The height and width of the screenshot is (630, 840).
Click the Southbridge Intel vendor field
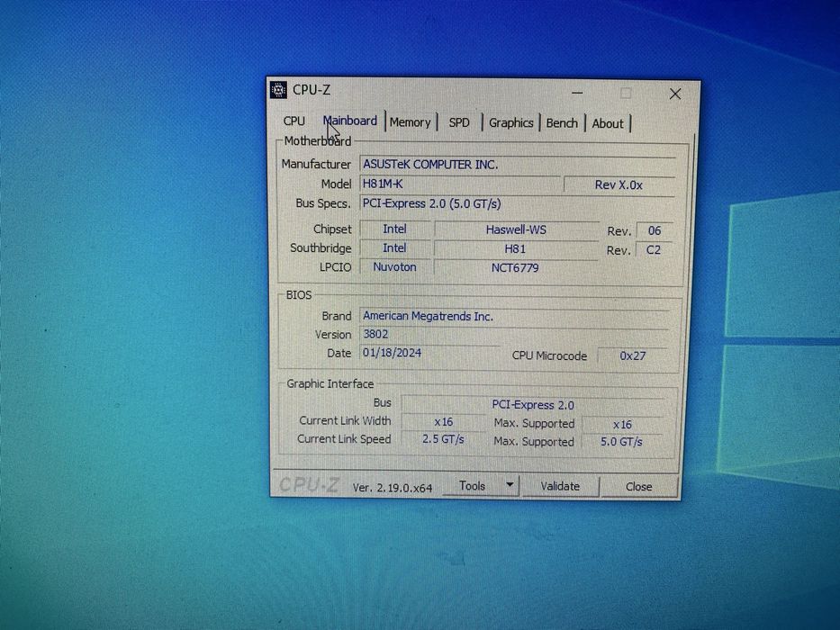[395, 248]
